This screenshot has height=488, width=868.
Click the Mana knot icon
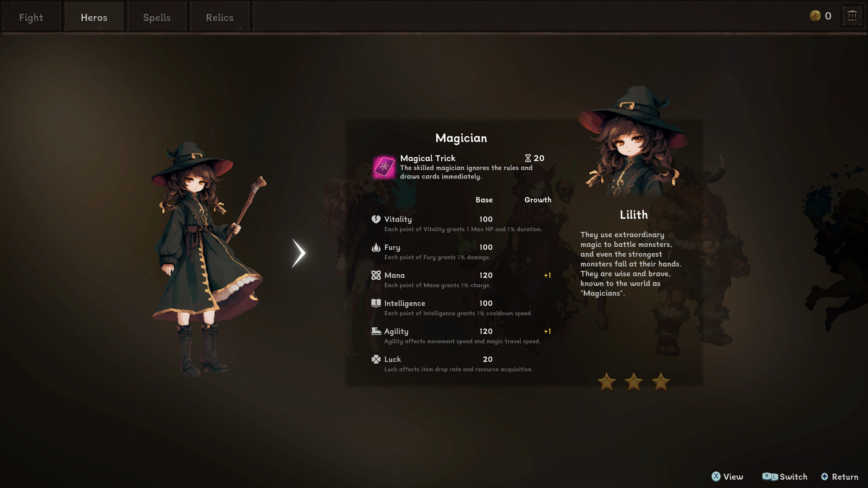(x=376, y=275)
